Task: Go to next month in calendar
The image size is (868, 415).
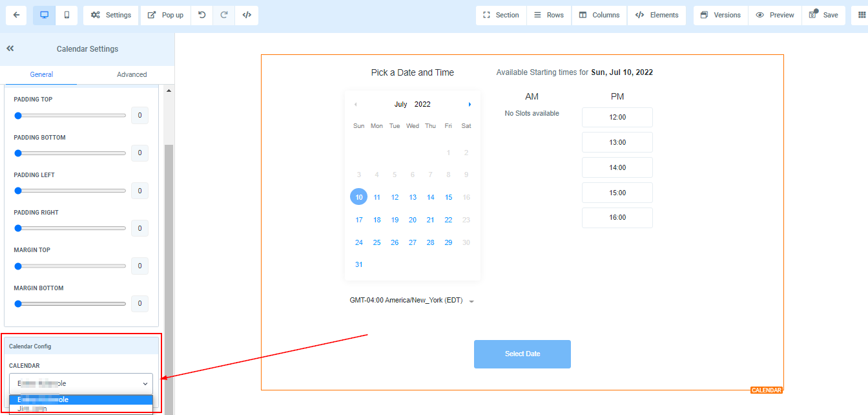Action: click(470, 104)
